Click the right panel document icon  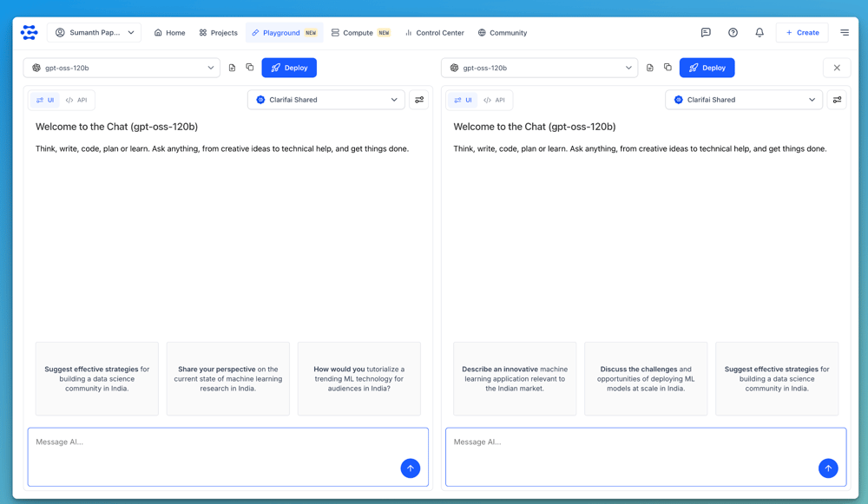tap(650, 68)
